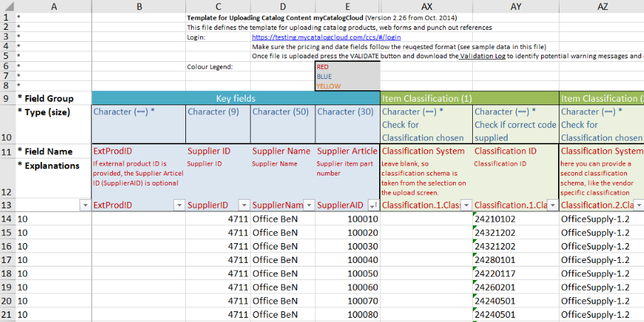Select column AY header
Screen dimensions: 644x322
click(x=515, y=6)
